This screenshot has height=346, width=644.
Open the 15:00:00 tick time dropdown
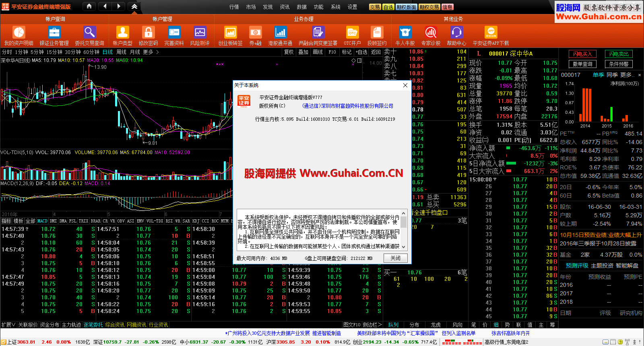495,179
